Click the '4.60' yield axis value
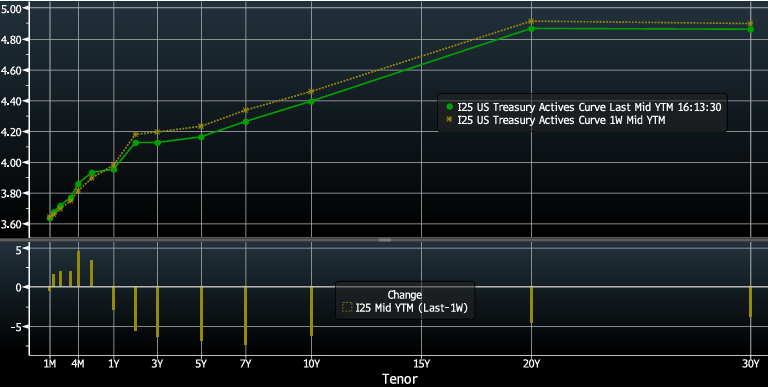This screenshot has width=768, height=388. coord(10,71)
